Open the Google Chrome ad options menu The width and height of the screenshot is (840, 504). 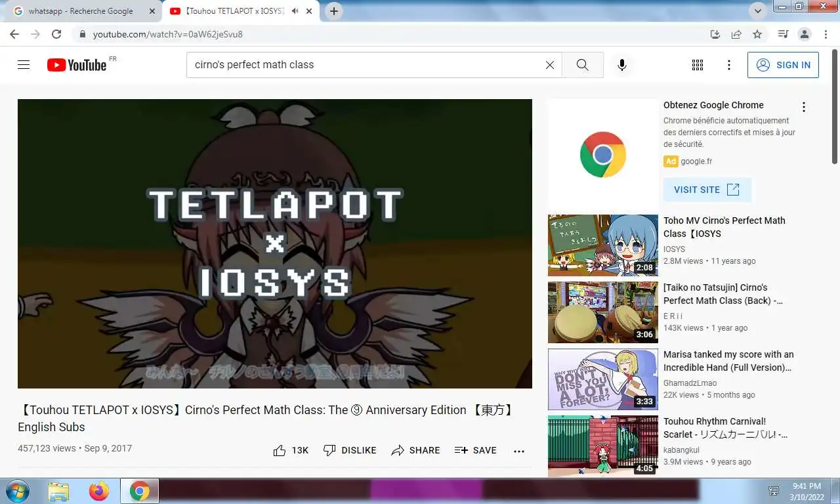pyautogui.click(x=803, y=107)
